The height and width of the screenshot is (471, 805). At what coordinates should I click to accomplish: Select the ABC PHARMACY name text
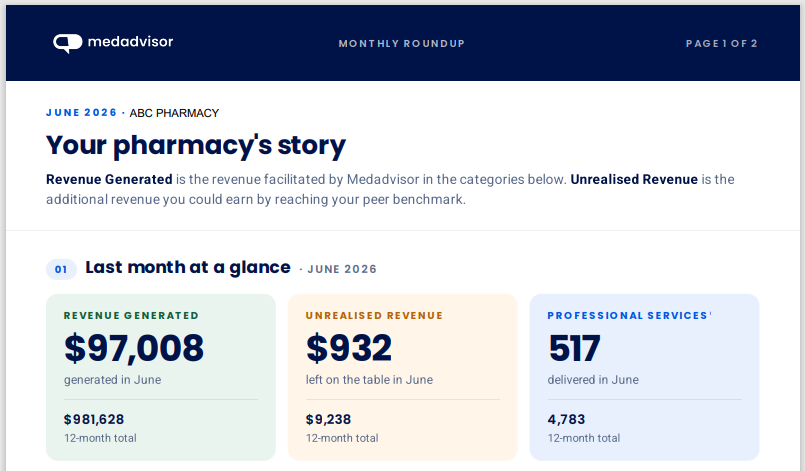pyautogui.click(x=174, y=113)
